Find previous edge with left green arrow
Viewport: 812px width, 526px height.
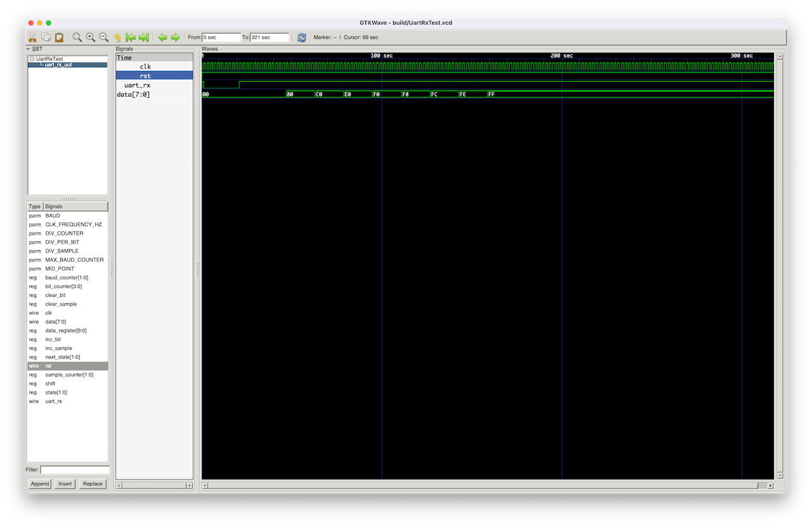click(x=162, y=37)
